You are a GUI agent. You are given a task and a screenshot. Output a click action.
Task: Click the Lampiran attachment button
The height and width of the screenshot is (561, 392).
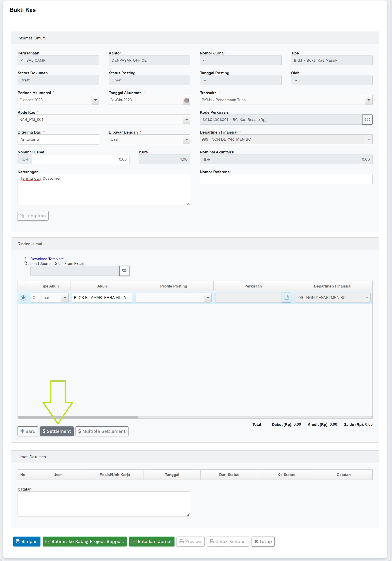tap(33, 216)
